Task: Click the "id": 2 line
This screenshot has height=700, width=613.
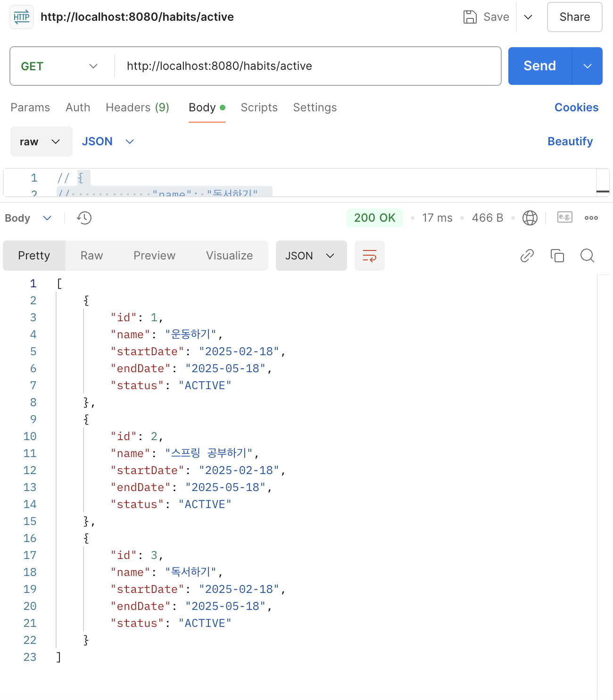Action: (x=137, y=436)
